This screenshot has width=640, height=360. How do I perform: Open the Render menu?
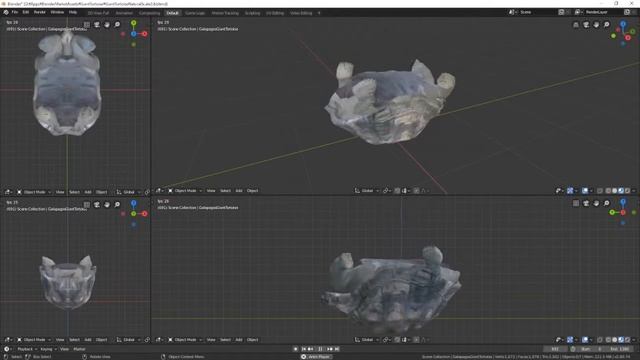[40, 12]
